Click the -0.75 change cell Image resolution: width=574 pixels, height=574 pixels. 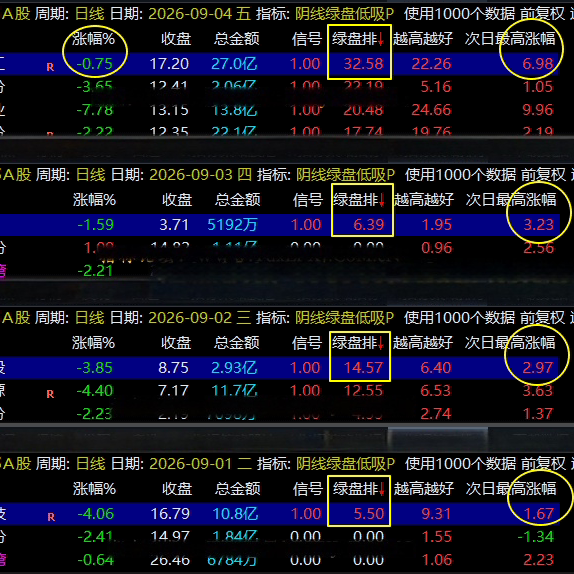pos(94,64)
